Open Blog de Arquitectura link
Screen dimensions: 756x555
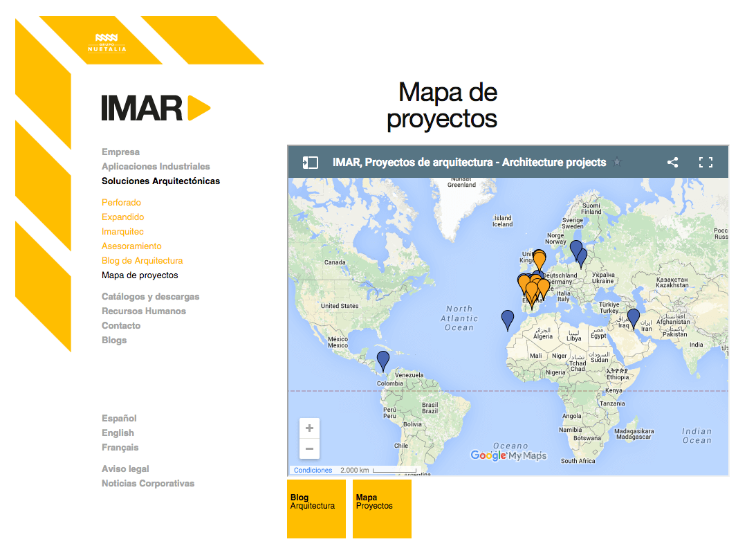(x=142, y=261)
